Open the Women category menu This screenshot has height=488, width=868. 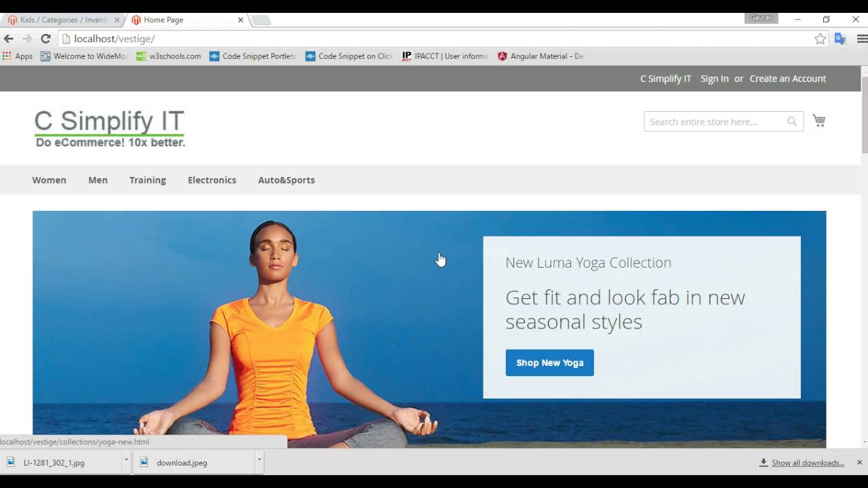tap(50, 180)
